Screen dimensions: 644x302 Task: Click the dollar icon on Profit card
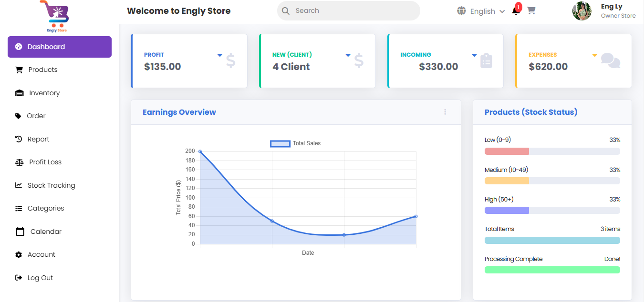click(231, 61)
